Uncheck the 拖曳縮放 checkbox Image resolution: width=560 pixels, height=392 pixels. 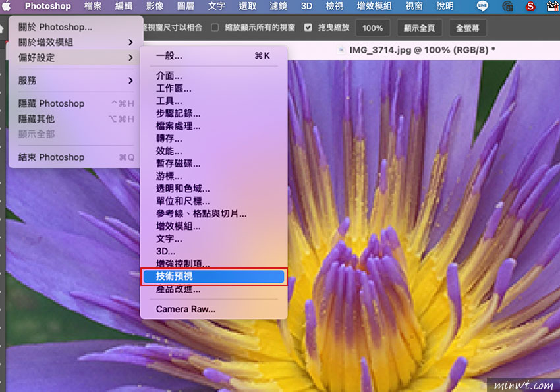(x=308, y=28)
